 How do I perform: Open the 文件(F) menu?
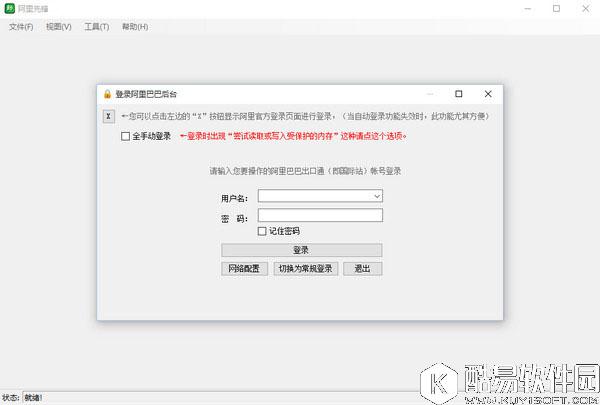[21, 27]
